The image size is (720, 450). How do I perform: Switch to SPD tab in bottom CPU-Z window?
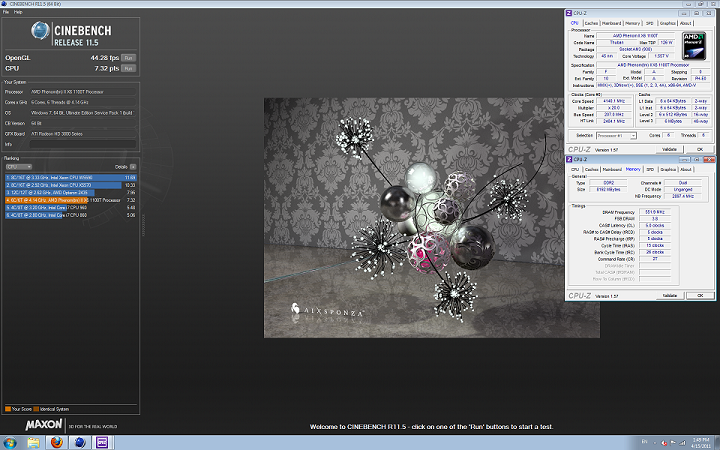(650, 169)
